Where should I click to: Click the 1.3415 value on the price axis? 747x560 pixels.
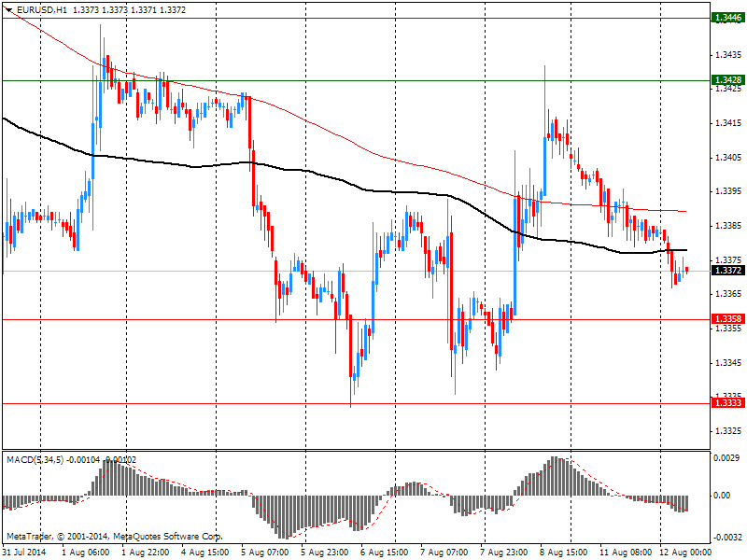(728, 123)
